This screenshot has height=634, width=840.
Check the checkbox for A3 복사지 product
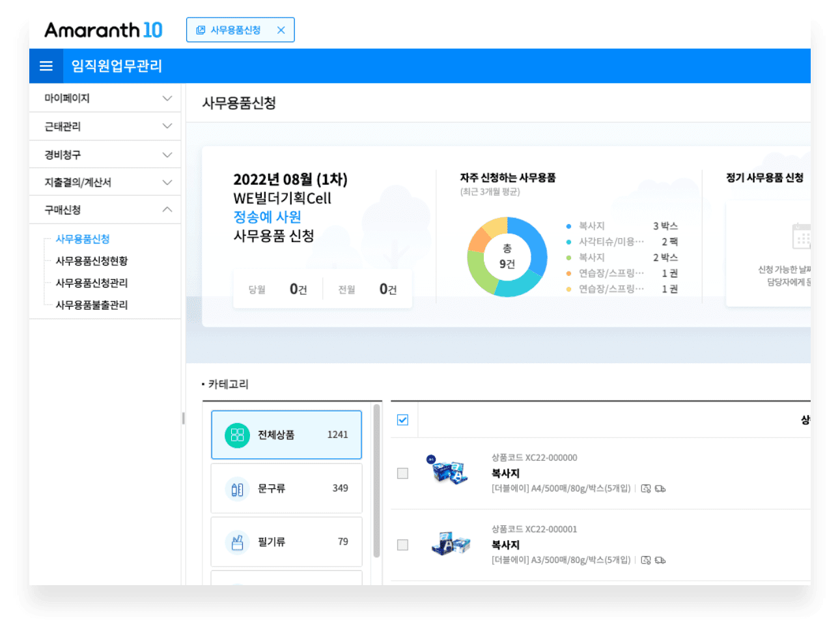pyautogui.click(x=402, y=545)
